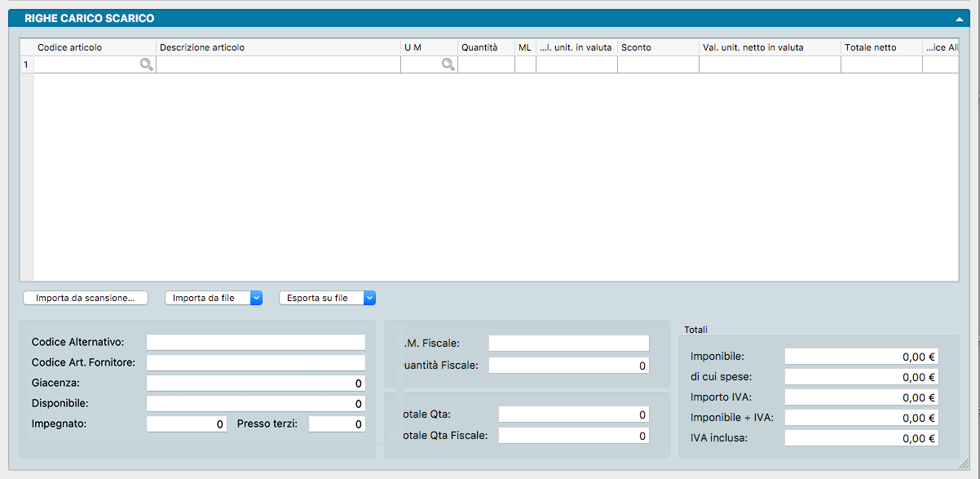Click the U M lookup magnifier icon

point(448,65)
